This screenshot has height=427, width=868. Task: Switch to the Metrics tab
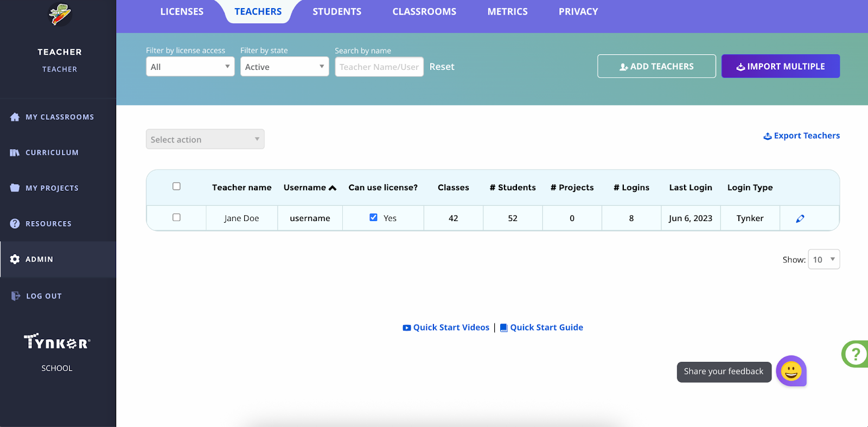click(x=507, y=12)
